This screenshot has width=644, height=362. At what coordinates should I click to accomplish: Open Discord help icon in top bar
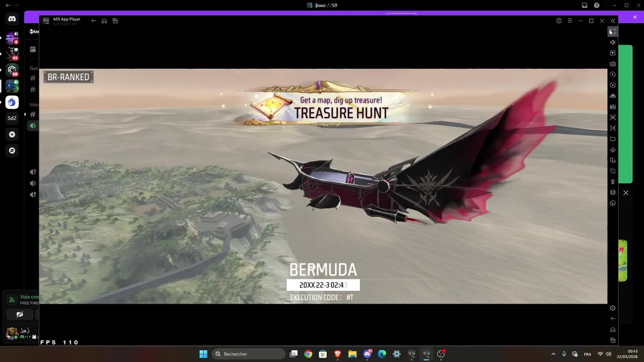(597, 6)
